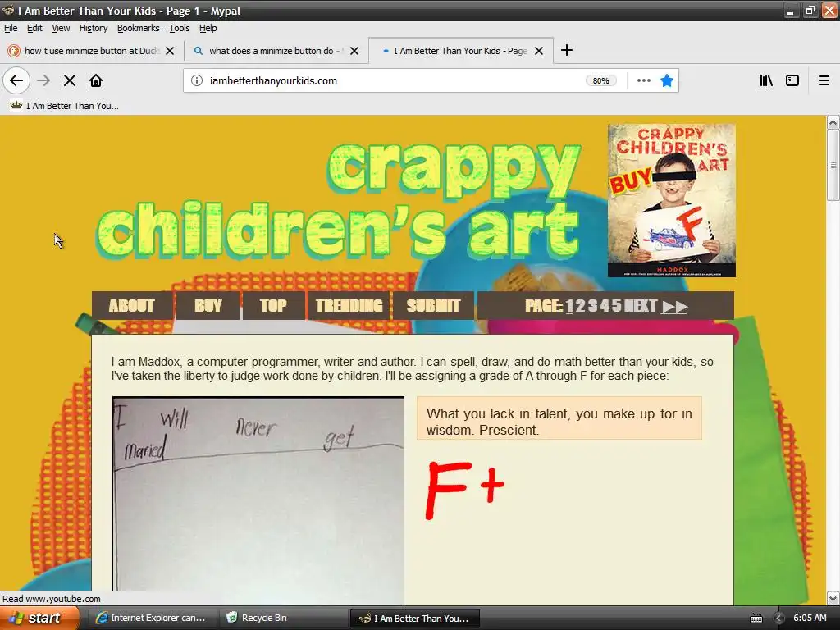Click the DuckDuckGo tab favicon

click(14, 51)
